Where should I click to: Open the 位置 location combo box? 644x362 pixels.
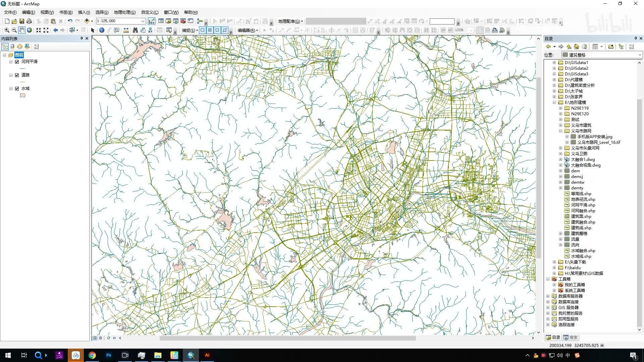602,55
